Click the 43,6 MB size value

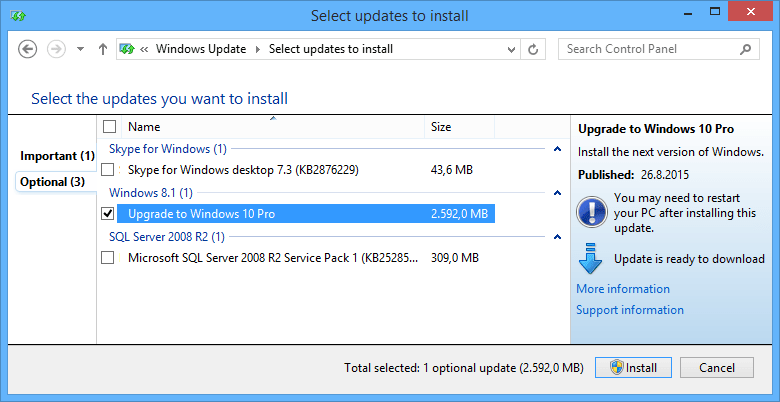point(452,170)
